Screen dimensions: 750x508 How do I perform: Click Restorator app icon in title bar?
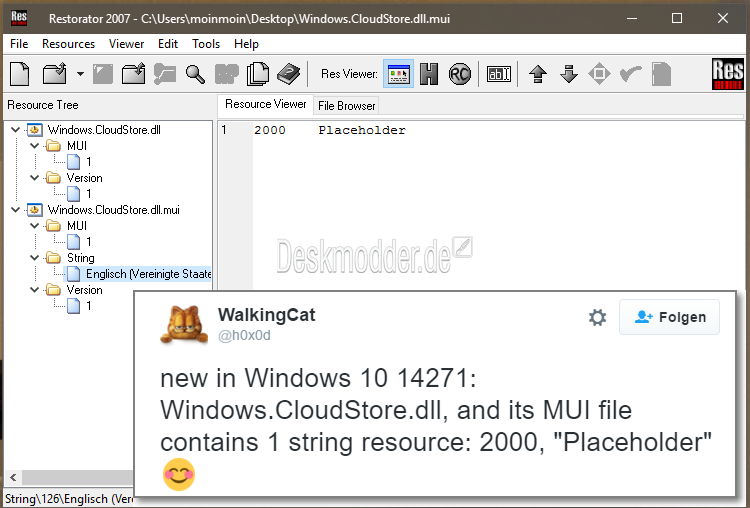[19, 18]
